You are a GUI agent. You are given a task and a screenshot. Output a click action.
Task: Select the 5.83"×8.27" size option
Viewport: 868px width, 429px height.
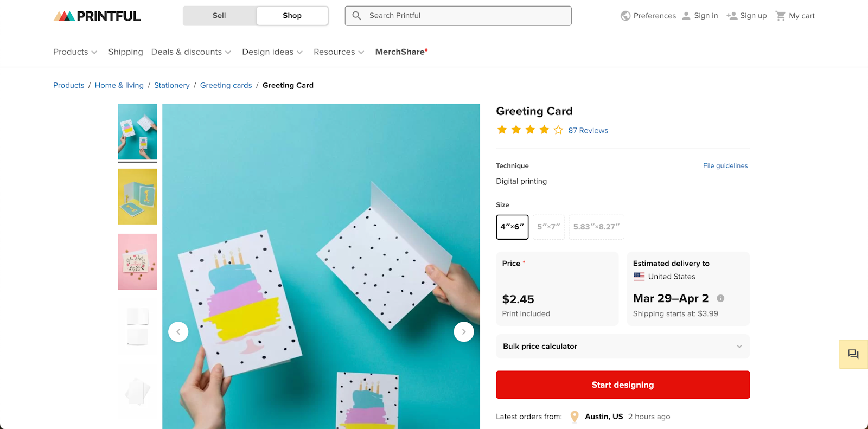click(x=596, y=227)
